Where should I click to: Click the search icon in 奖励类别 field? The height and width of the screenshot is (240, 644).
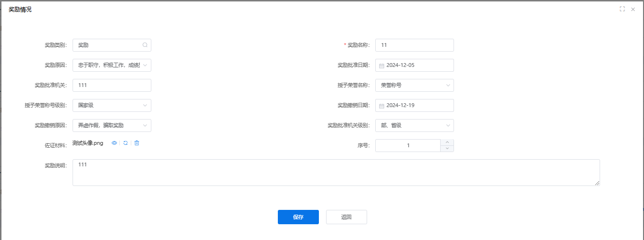click(x=145, y=45)
